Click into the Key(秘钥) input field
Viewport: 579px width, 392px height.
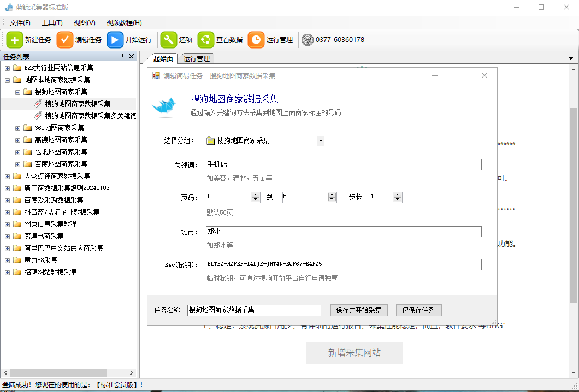point(344,264)
